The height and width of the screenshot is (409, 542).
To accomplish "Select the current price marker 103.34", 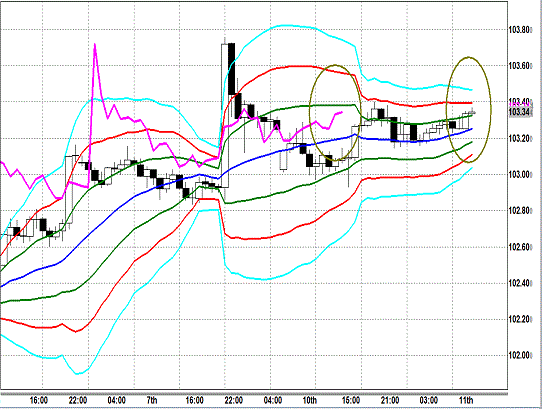I will click(x=521, y=112).
